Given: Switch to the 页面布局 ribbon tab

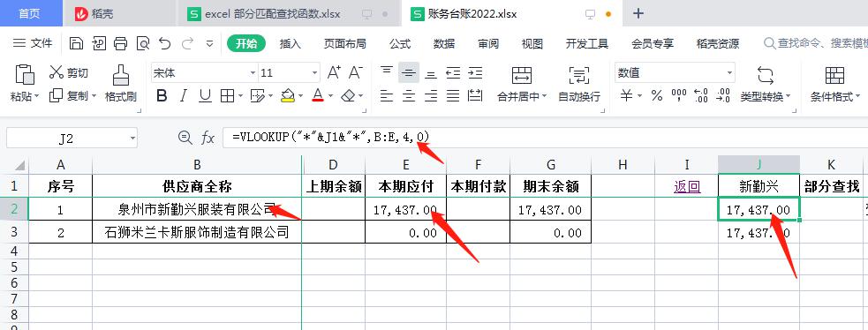Looking at the screenshot, I should click(x=345, y=43).
